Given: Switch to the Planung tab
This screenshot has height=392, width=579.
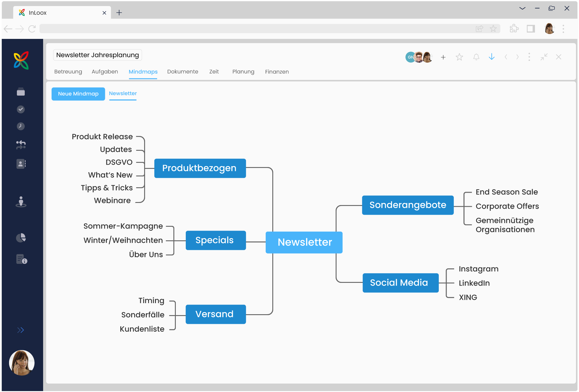Looking at the screenshot, I should [243, 72].
